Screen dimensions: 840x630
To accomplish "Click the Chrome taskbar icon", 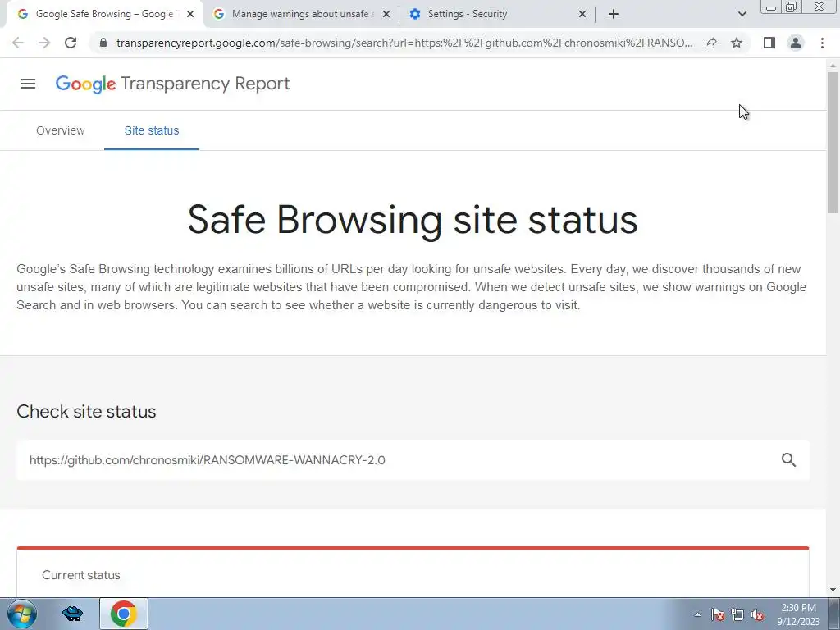I will [123, 614].
